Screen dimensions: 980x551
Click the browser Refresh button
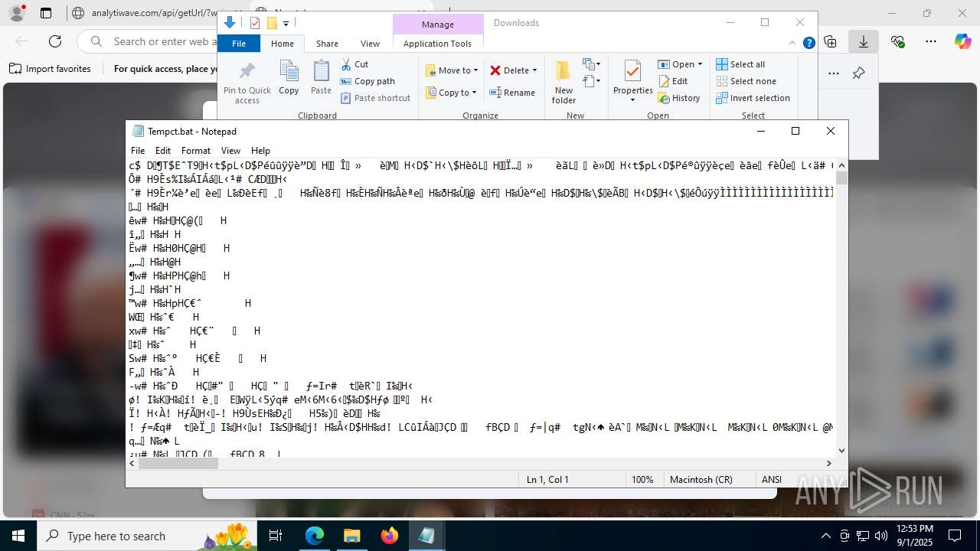pyautogui.click(x=55, y=41)
